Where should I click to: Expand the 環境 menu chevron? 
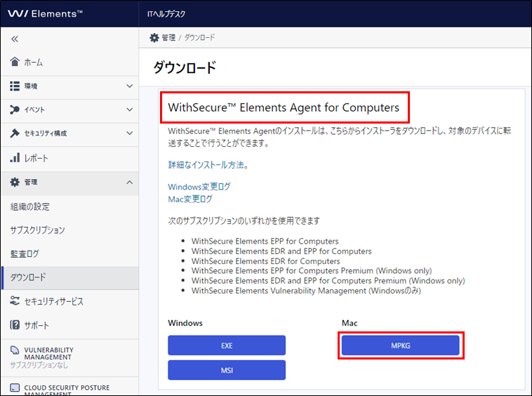coord(130,86)
